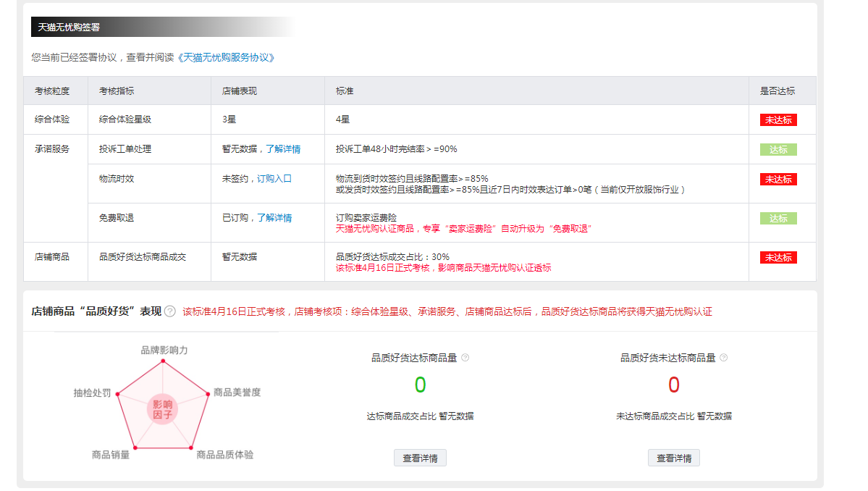Click the 综合体验 row label
The image size is (868, 491).
point(52,119)
